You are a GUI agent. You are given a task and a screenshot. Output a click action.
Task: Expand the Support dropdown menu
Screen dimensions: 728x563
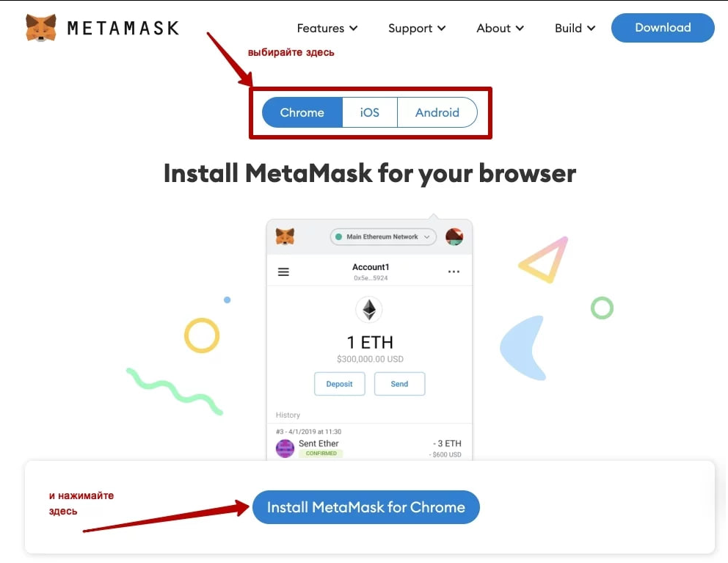pyautogui.click(x=417, y=29)
